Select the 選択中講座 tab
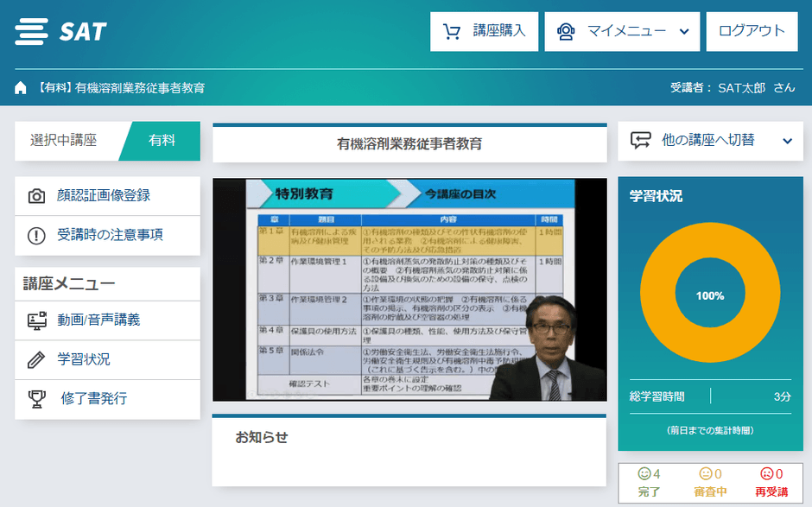The height and width of the screenshot is (507, 812). point(64,141)
